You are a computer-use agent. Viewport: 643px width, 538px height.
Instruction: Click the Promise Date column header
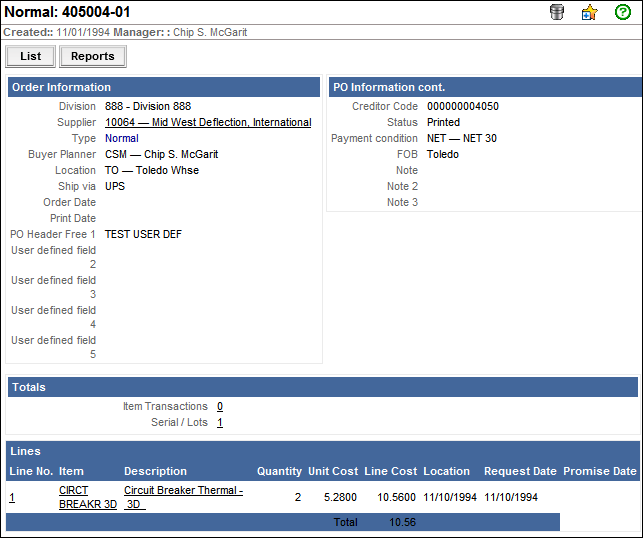(599, 471)
